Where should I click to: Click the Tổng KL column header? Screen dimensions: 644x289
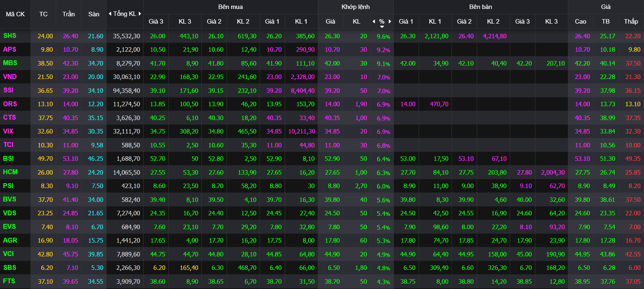click(124, 14)
